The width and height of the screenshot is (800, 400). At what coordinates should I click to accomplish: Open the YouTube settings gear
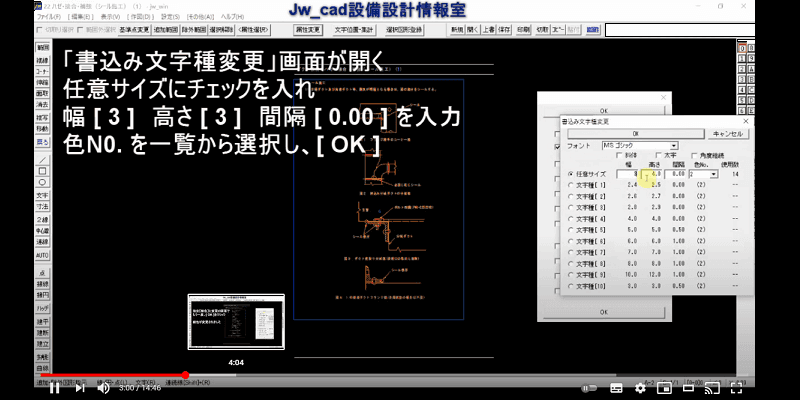point(640,388)
